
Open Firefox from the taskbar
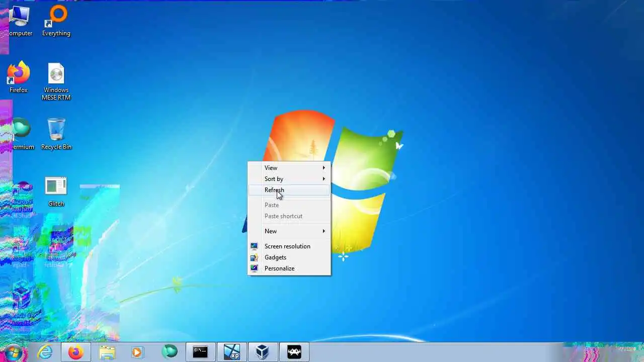pos(76,352)
